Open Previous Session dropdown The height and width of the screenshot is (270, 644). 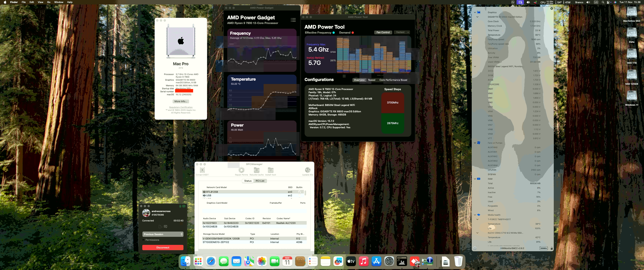pyautogui.click(x=163, y=234)
